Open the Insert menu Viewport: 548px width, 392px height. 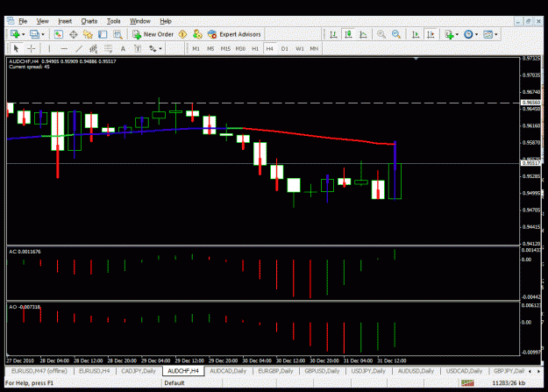(x=65, y=21)
